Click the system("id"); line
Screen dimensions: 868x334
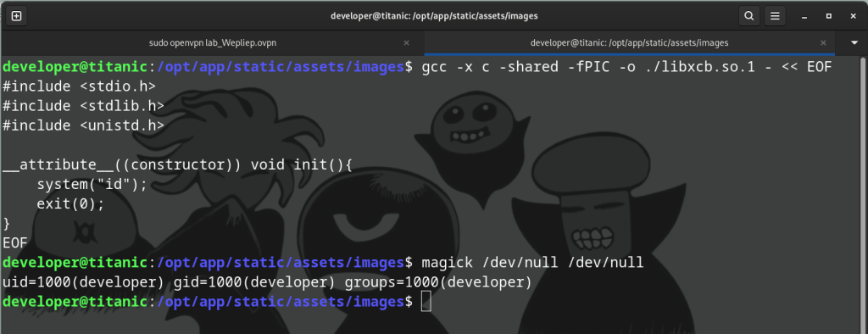92,184
